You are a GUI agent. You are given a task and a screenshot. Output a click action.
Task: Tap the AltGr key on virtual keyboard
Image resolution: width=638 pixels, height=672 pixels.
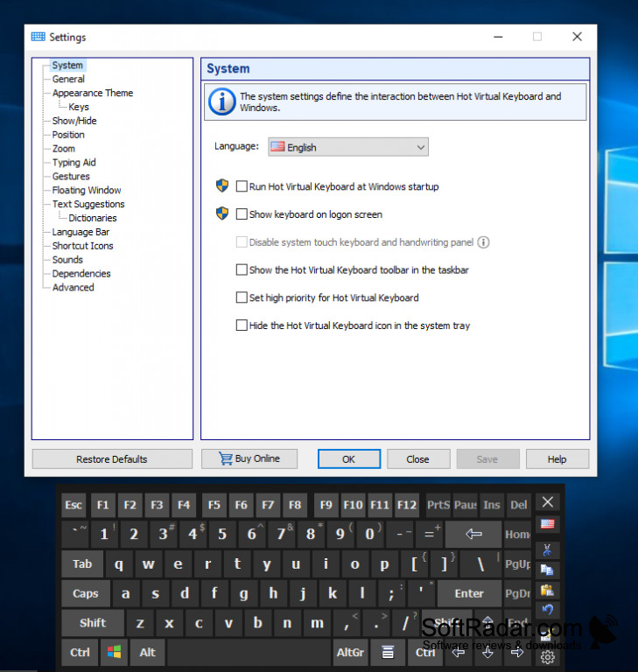coord(350,652)
